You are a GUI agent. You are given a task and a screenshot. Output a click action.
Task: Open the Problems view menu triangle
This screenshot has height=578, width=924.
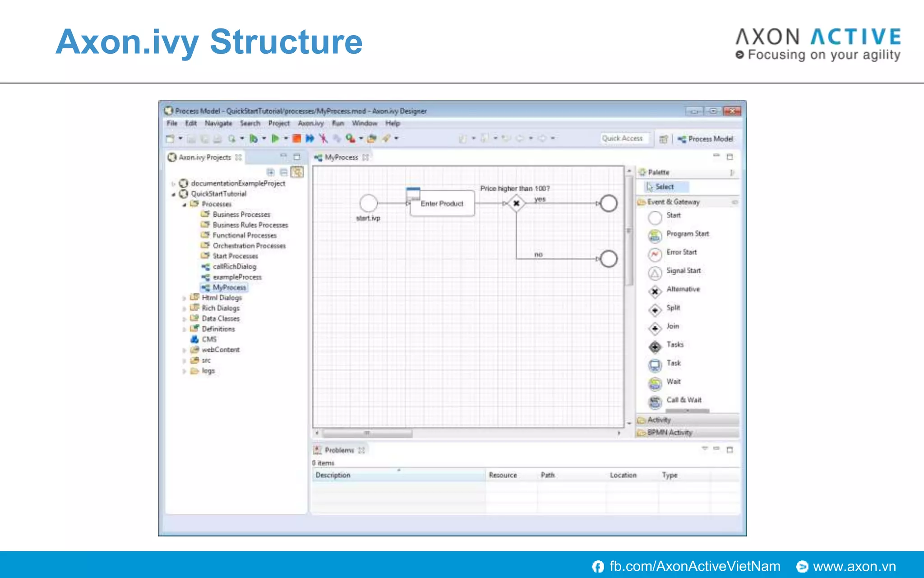(x=705, y=449)
